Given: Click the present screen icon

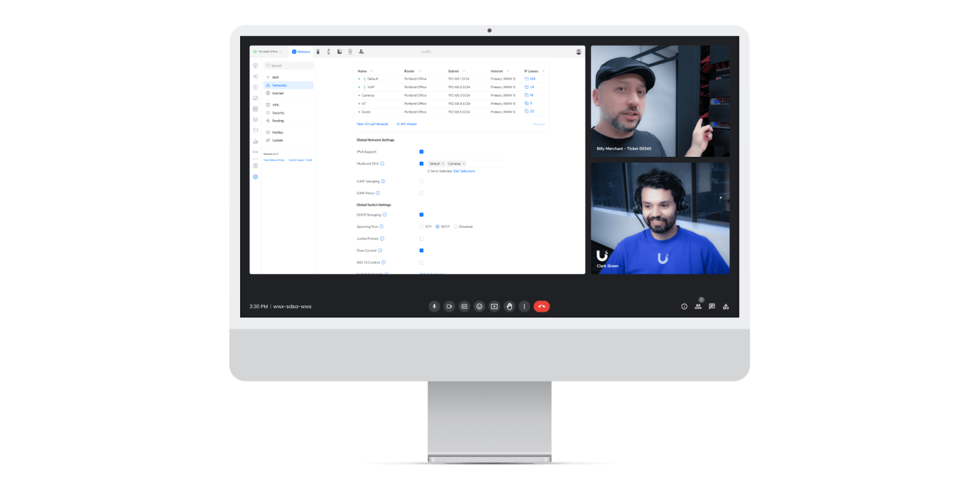Looking at the screenshot, I should pos(494,306).
